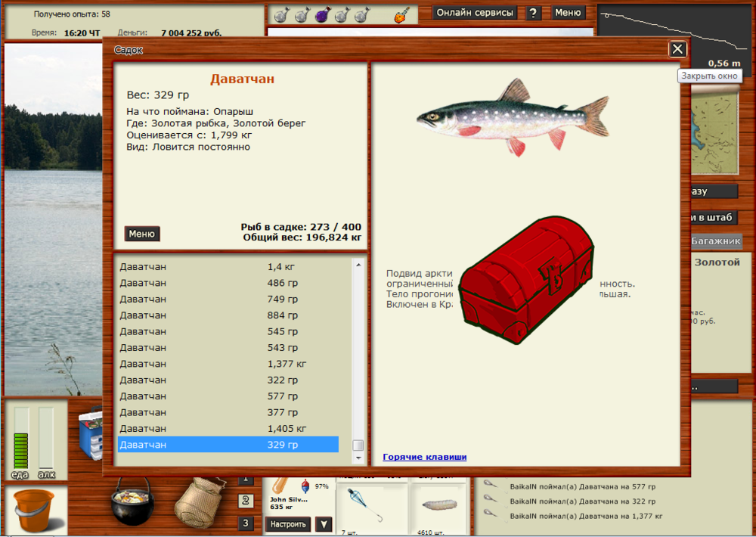
Task: Open the Меню dropdown in the top bar
Action: 569,13
